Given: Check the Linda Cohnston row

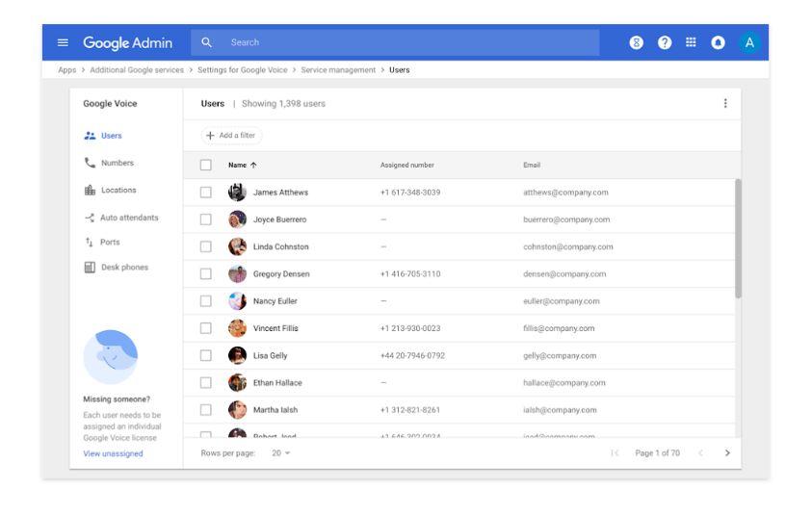Looking at the screenshot, I should (x=205, y=246).
